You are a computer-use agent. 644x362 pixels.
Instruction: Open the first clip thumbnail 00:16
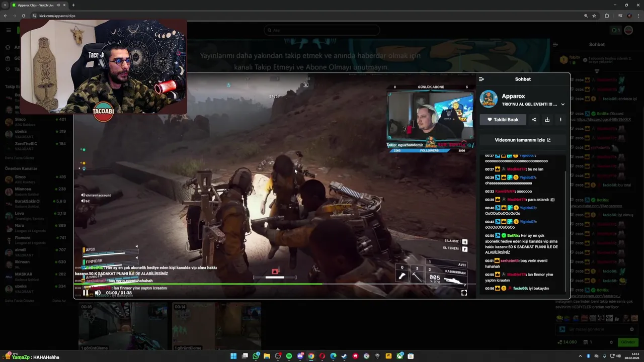tap(123, 326)
